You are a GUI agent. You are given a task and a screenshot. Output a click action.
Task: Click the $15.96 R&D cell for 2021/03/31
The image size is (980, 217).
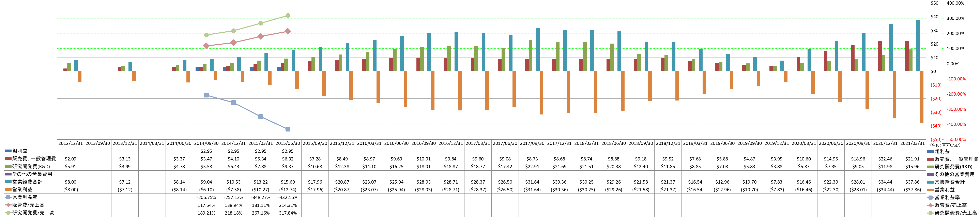[x=912, y=166]
